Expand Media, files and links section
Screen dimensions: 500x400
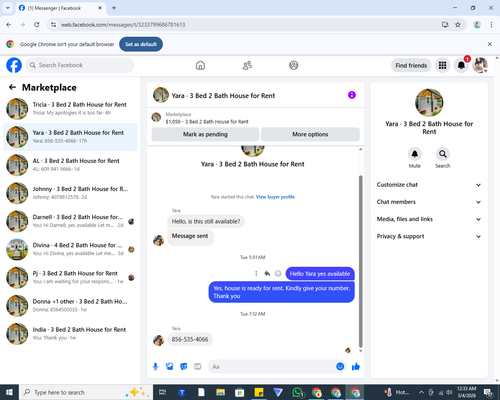(x=429, y=219)
